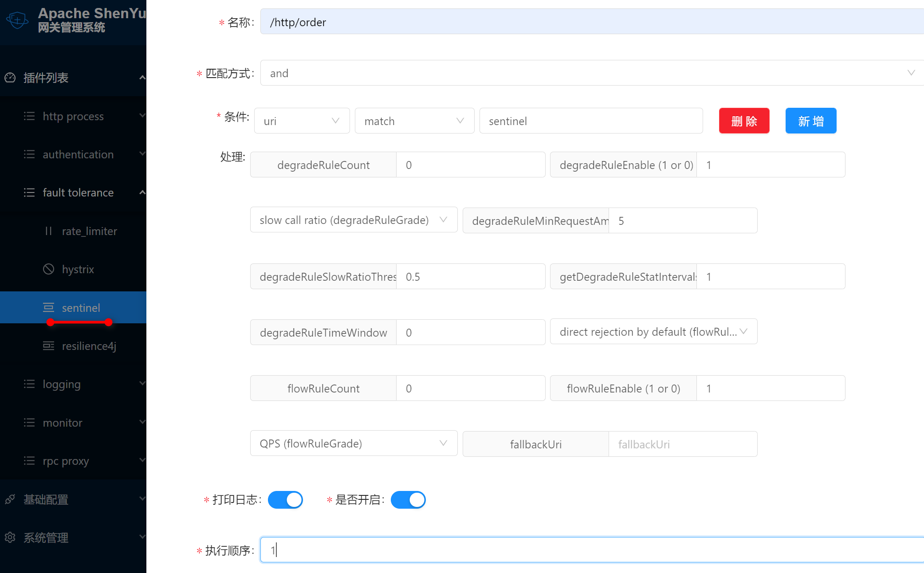Click the red 删除 button

coord(744,121)
